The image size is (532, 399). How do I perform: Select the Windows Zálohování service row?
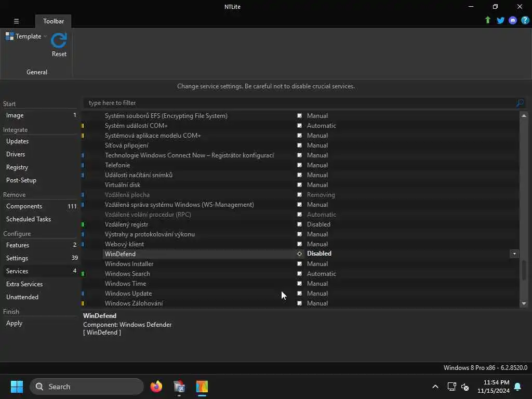(x=300, y=303)
